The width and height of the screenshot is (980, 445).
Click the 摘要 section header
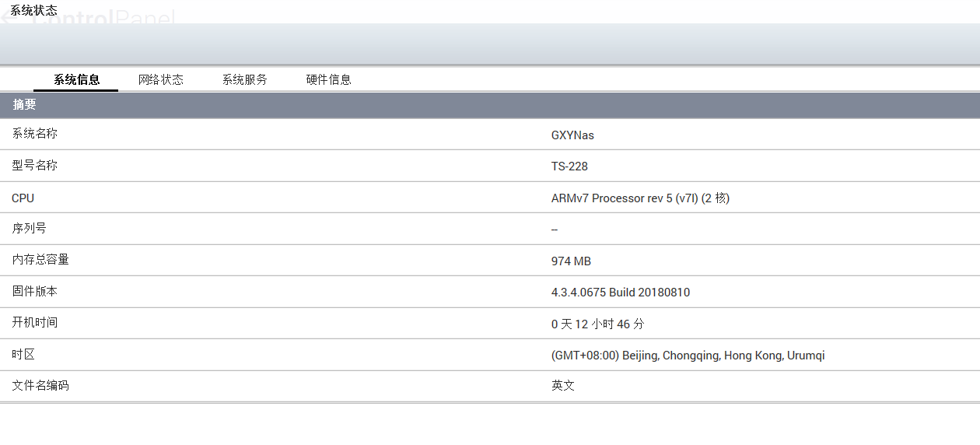point(25,105)
